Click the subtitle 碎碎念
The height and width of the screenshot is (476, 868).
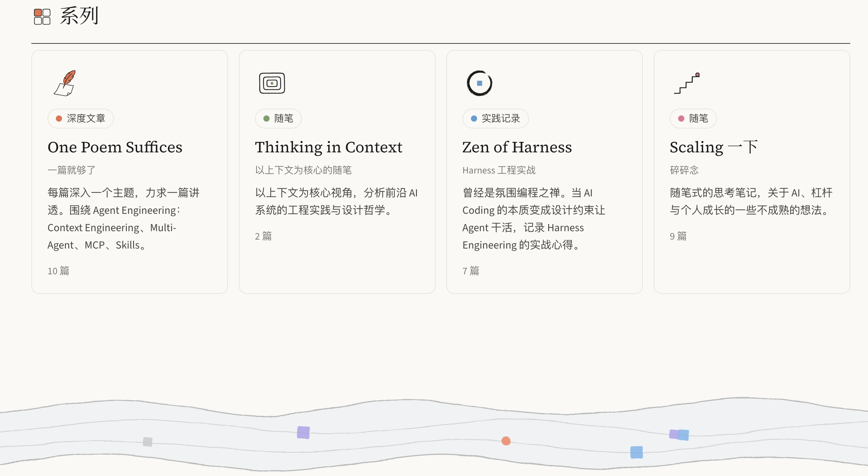pyautogui.click(x=684, y=170)
